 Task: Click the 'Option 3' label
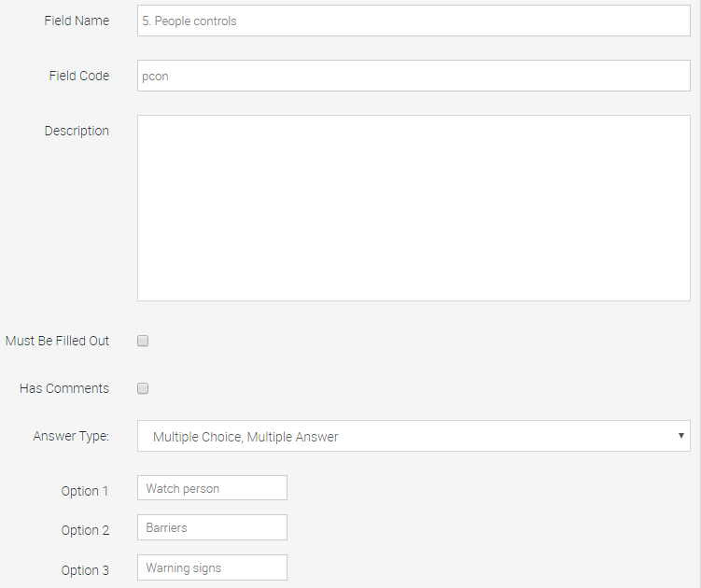click(85, 570)
